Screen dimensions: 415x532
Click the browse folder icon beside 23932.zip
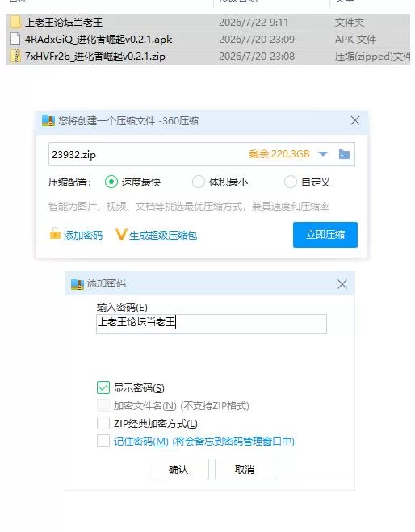tap(344, 154)
